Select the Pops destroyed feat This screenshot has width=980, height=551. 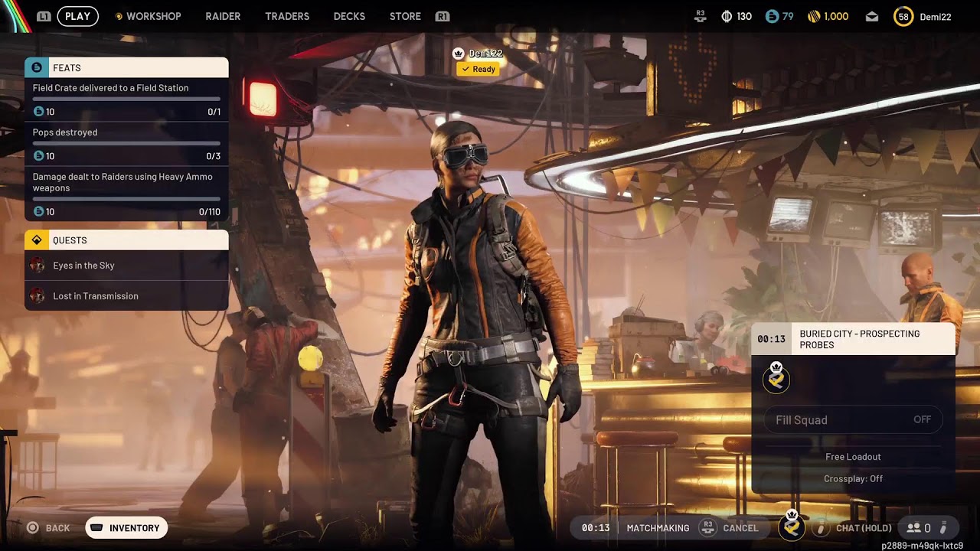[x=126, y=144]
